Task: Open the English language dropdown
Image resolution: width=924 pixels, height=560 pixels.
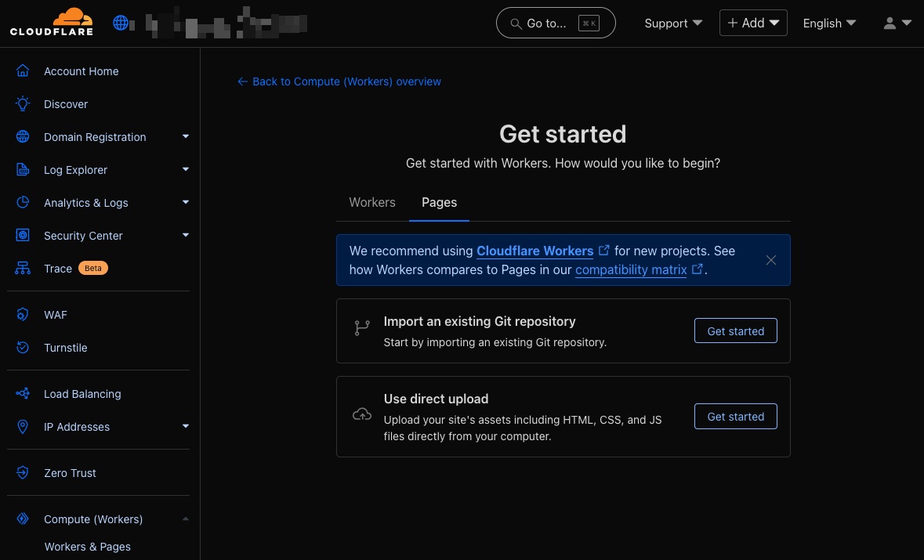Action: pyautogui.click(x=829, y=23)
